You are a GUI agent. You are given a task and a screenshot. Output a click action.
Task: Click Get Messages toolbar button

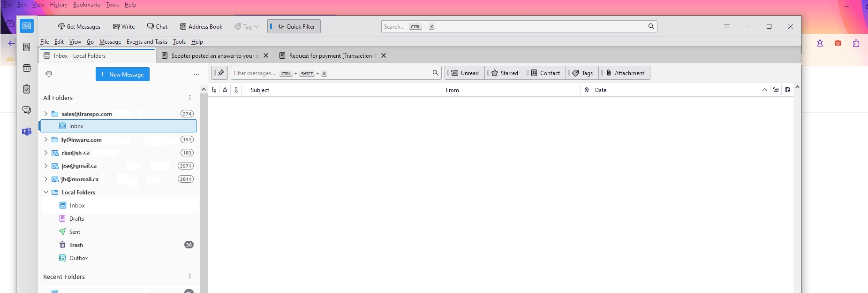79,27
